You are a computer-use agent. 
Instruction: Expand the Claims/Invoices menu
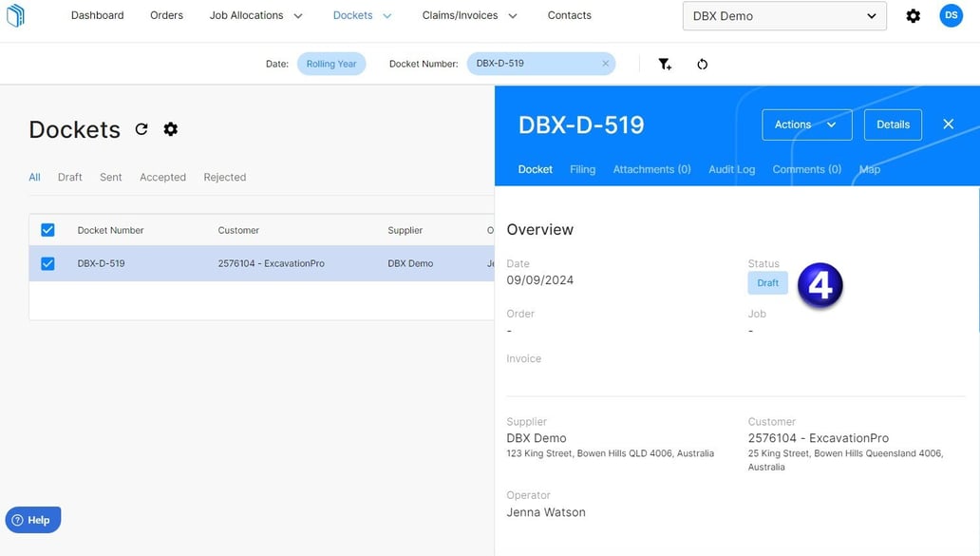pos(469,15)
